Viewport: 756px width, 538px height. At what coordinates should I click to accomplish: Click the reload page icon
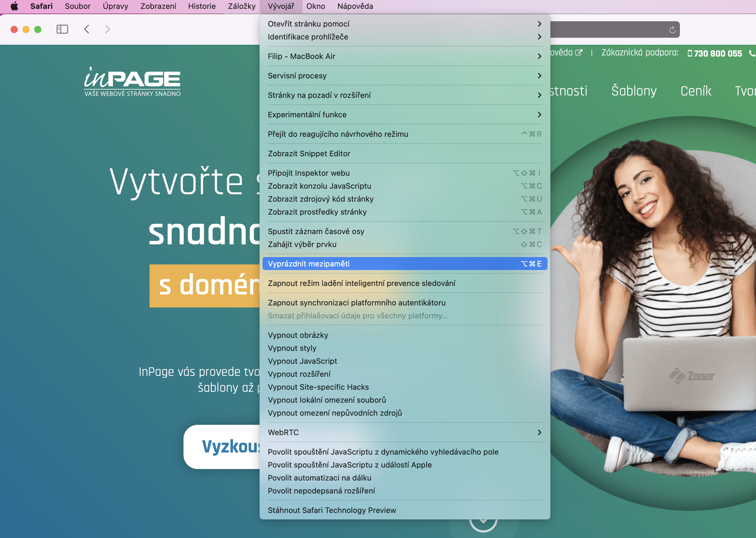(672, 30)
